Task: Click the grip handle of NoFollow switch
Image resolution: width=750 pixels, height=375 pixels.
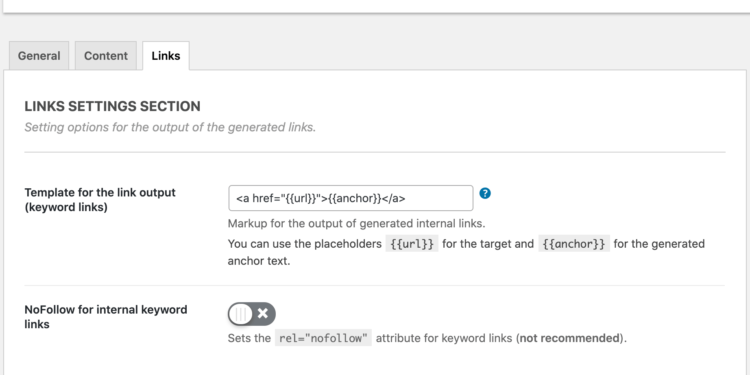Action: [x=241, y=314]
